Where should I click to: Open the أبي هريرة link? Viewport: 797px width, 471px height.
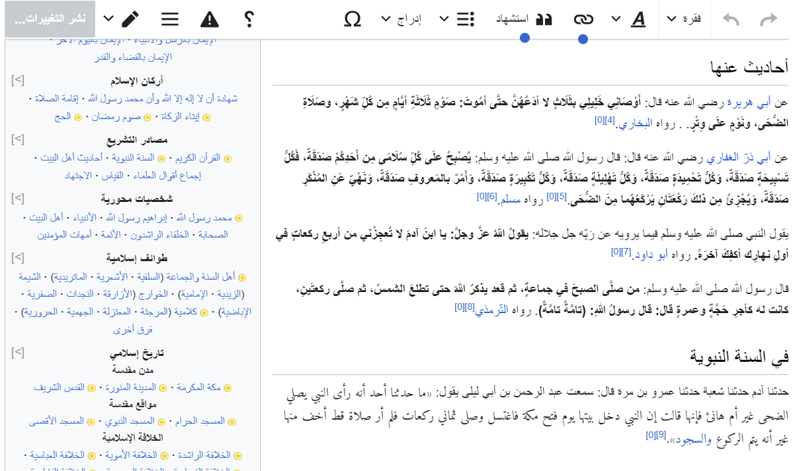click(x=749, y=103)
